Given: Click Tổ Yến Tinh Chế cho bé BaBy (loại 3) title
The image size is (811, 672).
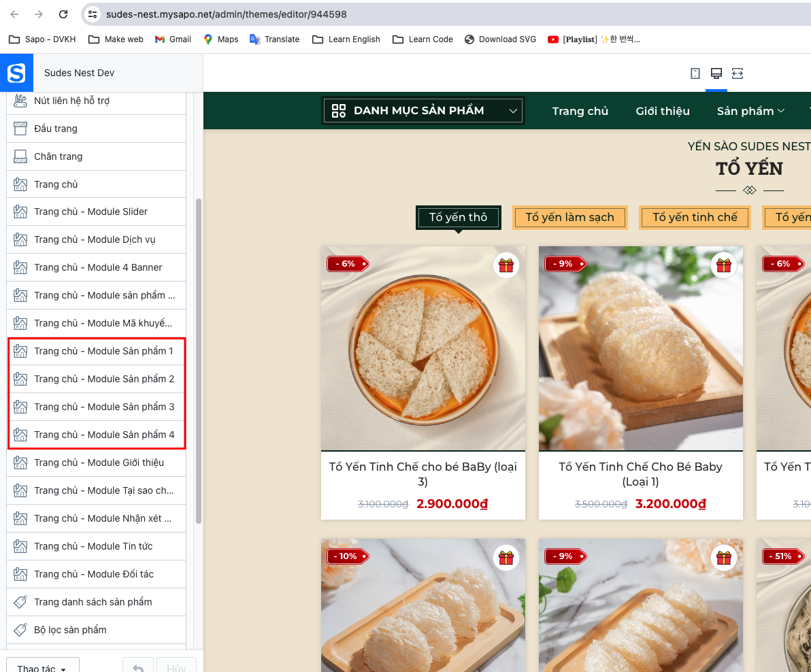Looking at the screenshot, I should (x=423, y=474).
